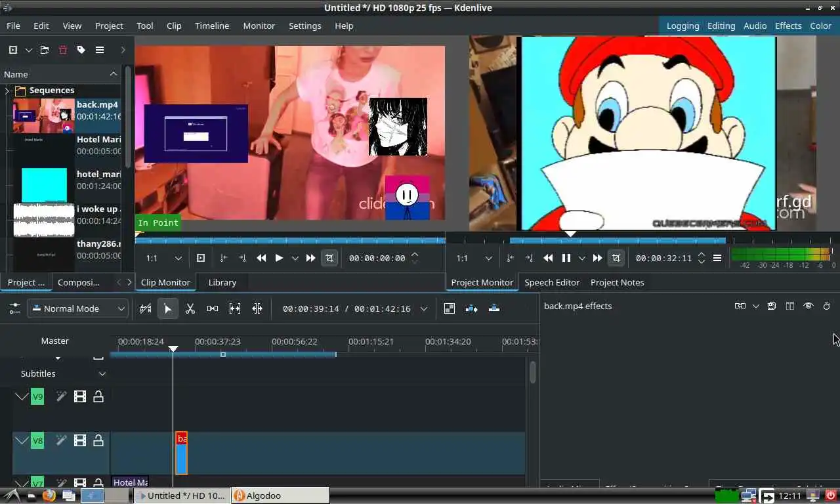Overwrite clip zone in timeline icon
This screenshot has height=504, width=840.
click(494, 308)
